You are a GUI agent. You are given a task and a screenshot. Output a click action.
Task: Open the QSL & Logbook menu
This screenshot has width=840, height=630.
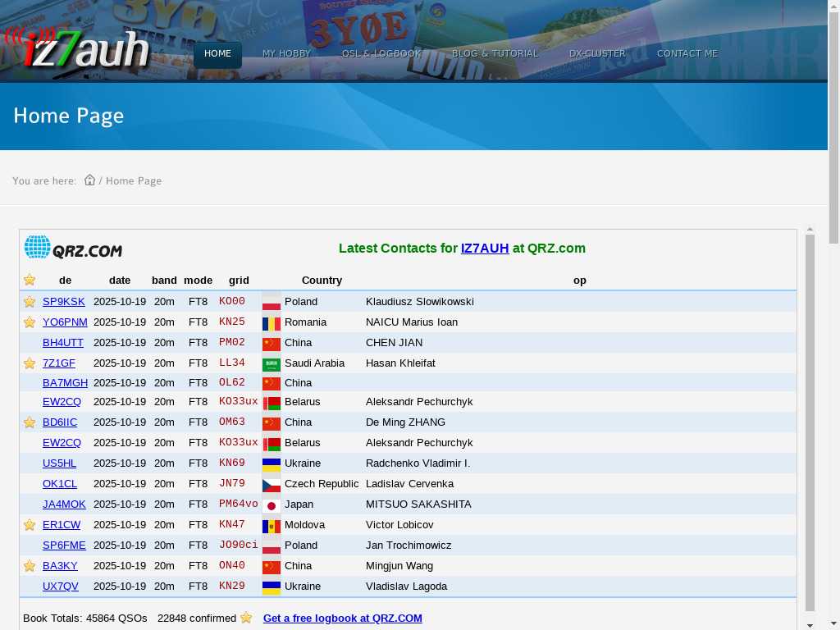(x=381, y=53)
